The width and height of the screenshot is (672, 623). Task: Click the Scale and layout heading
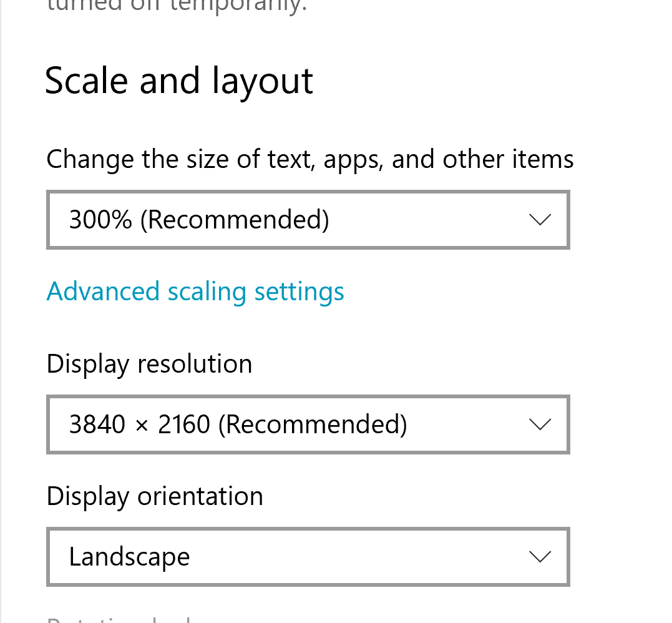pos(179,82)
